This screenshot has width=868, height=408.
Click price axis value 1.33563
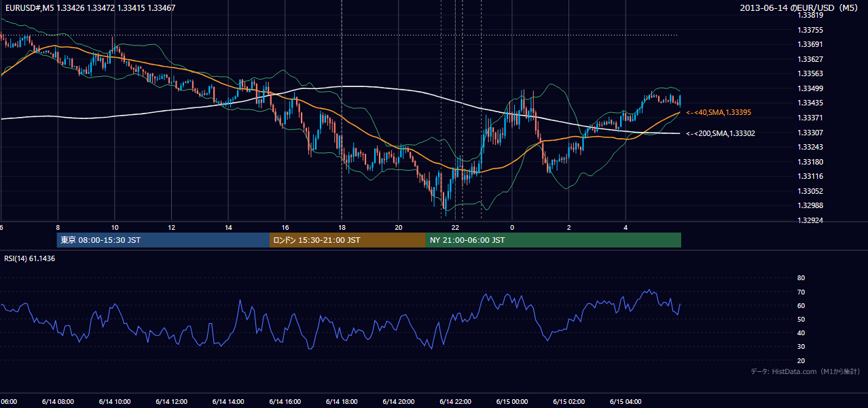coord(810,73)
